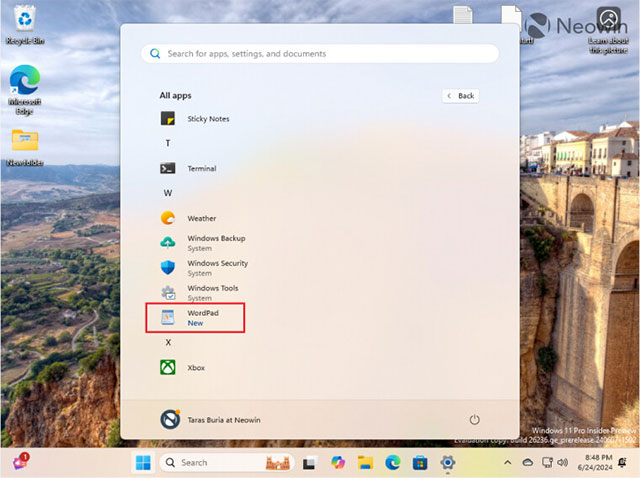Open Taras Buria user profile avatar
This screenshot has height=478, width=640.
[170, 419]
